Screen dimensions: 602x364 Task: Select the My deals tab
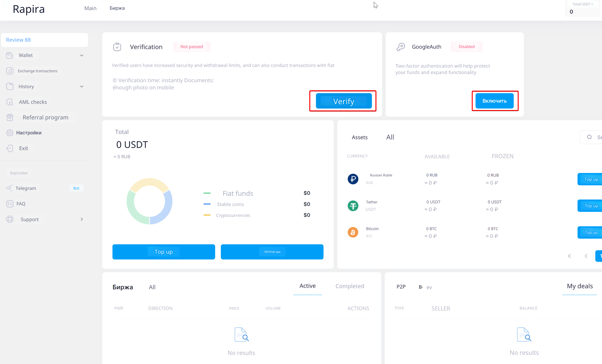(580, 286)
